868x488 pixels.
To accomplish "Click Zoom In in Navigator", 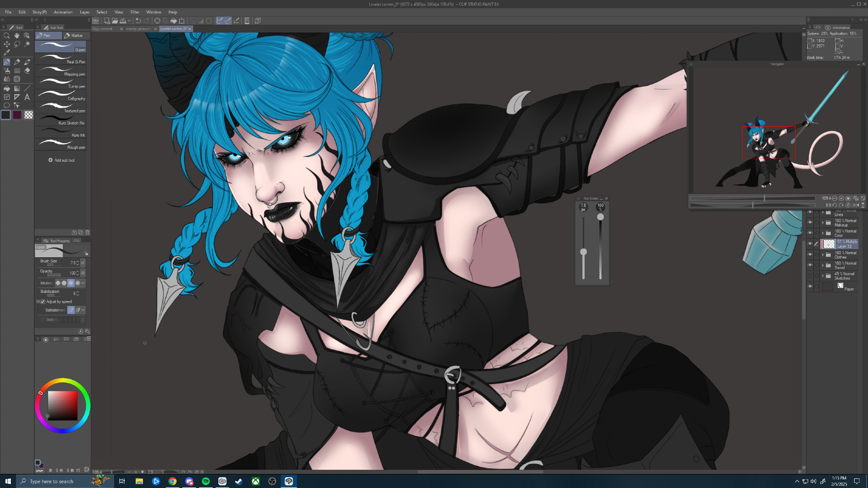I will tap(842, 198).
